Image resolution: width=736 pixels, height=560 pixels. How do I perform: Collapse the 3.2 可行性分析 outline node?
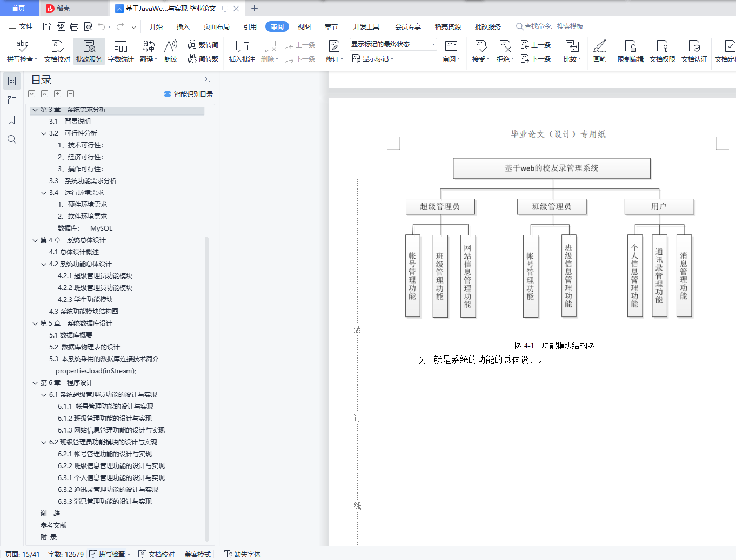(x=44, y=133)
